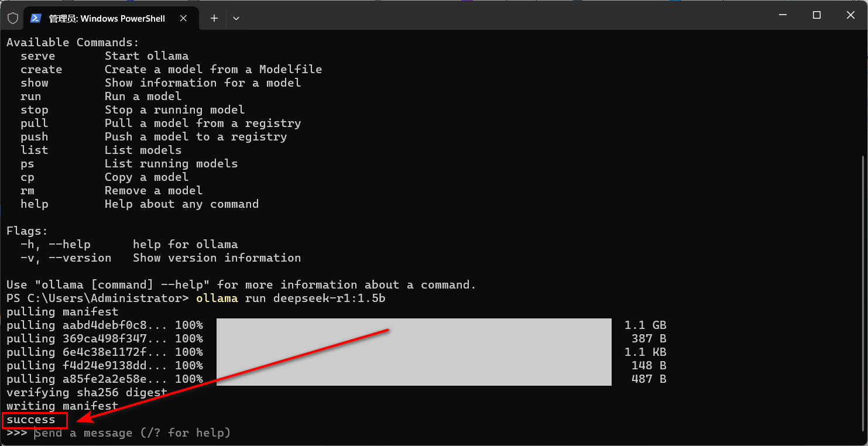Screen dimensions: 868x446
Task: Click the 'show' command name
Action: coord(35,83)
